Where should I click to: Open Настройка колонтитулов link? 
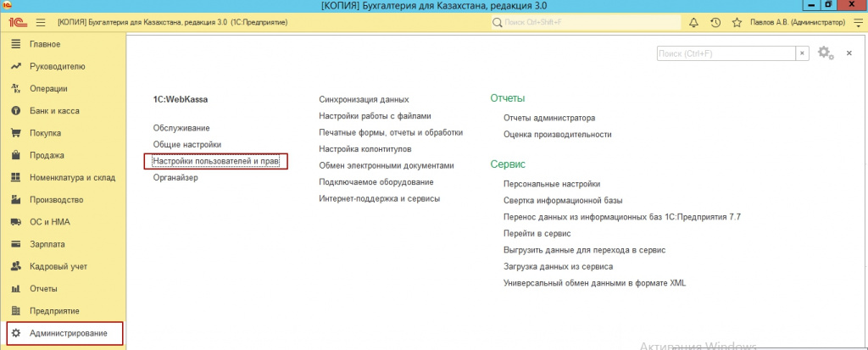(x=365, y=149)
